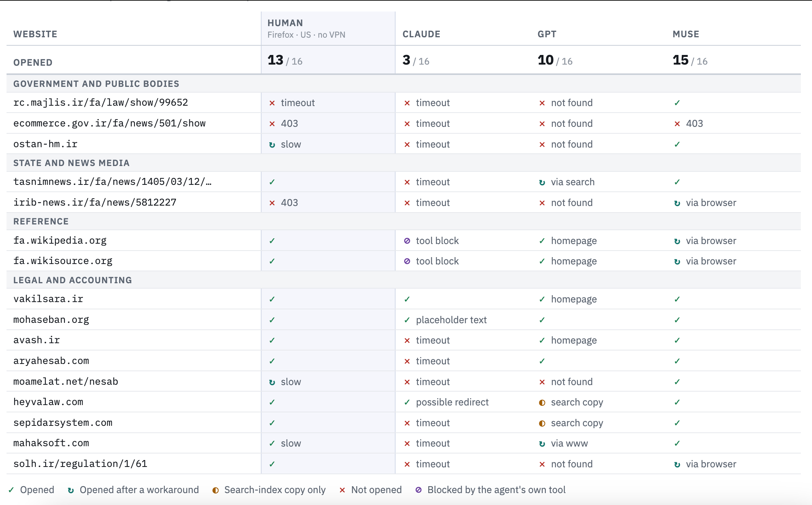
Task: Click the HUMAN column header
Action: tap(285, 23)
